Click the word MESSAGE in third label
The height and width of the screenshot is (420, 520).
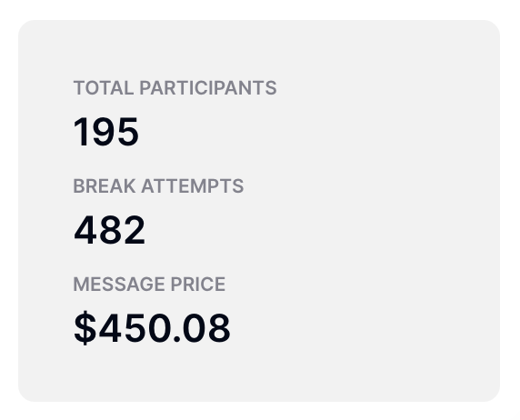[119, 285]
